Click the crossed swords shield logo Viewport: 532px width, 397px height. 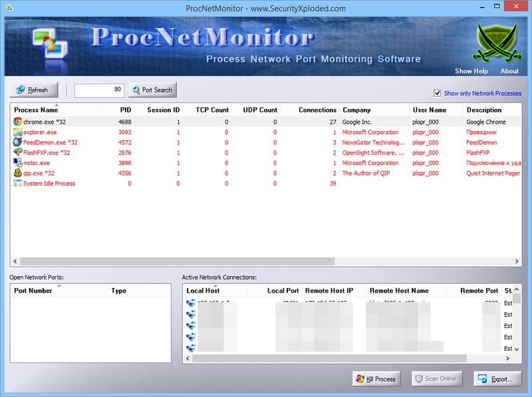click(497, 43)
